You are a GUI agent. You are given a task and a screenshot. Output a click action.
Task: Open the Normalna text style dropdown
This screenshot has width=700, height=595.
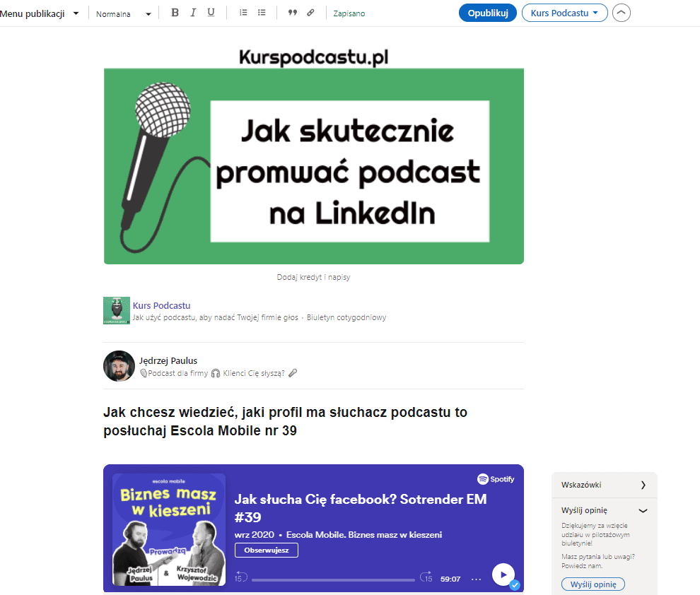point(124,13)
